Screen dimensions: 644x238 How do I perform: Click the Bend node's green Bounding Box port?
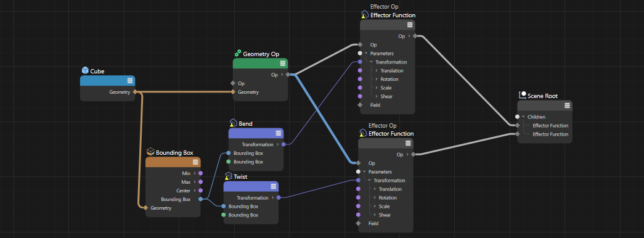[229, 162]
